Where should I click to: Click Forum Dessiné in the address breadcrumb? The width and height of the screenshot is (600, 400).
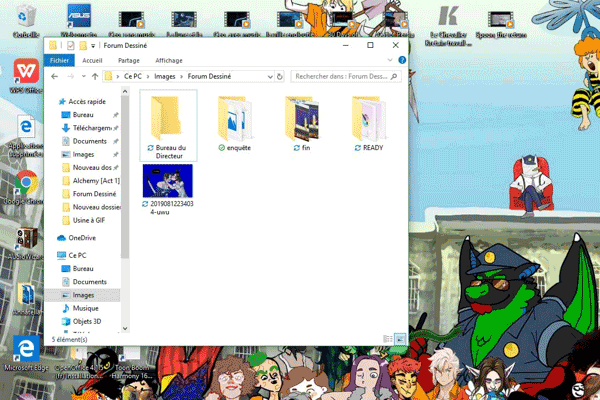tap(209, 77)
